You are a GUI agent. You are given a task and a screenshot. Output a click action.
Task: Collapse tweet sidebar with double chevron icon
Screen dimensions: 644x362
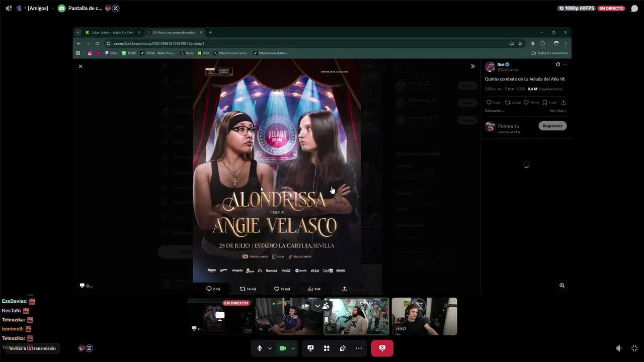point(472,66)
